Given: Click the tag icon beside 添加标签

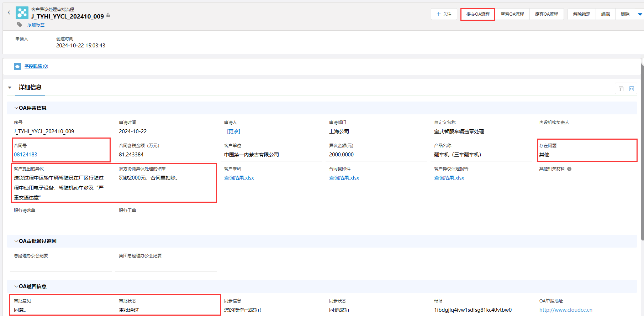Looking at the screenshot, I should pyautogui.click(x=20, y=25).
